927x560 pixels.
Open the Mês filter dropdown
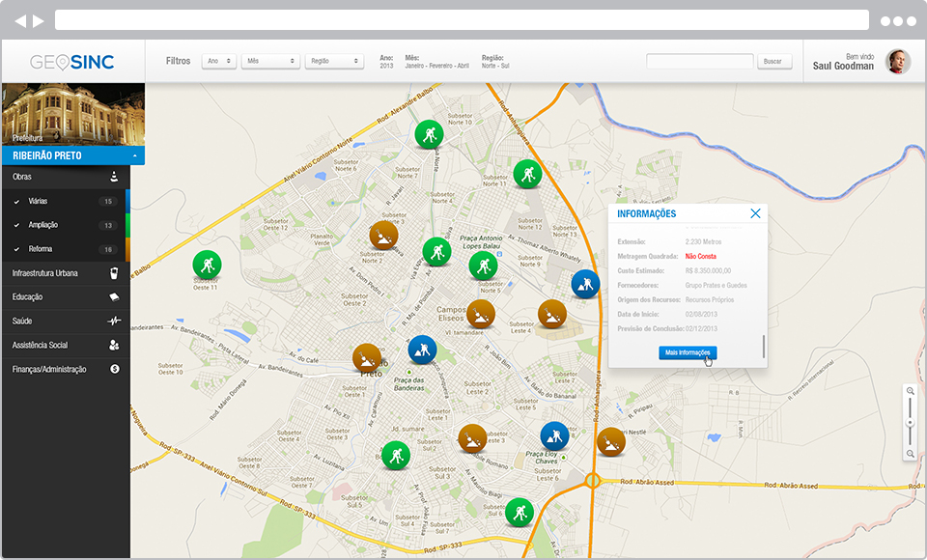pyautogui.click(x=270, y=61)
